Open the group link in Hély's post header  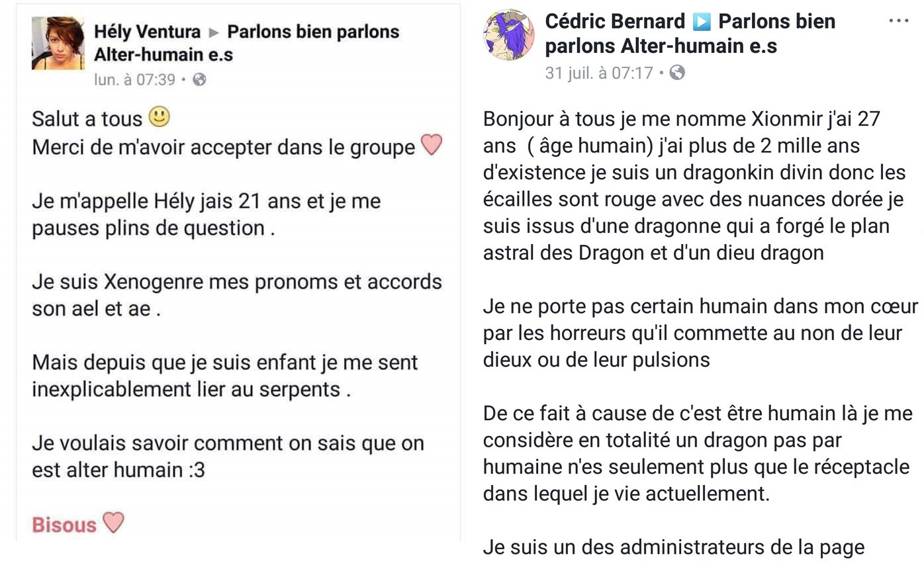(247, 42)
